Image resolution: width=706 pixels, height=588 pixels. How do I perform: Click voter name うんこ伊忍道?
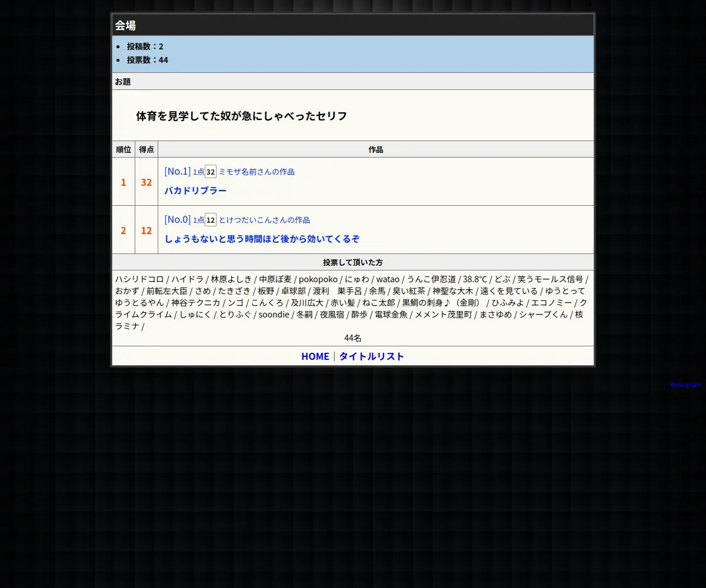pos(431,279)
